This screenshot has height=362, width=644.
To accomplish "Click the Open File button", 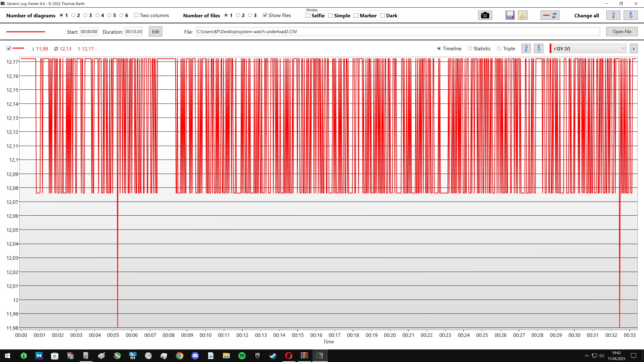I will tap(622, 32).
